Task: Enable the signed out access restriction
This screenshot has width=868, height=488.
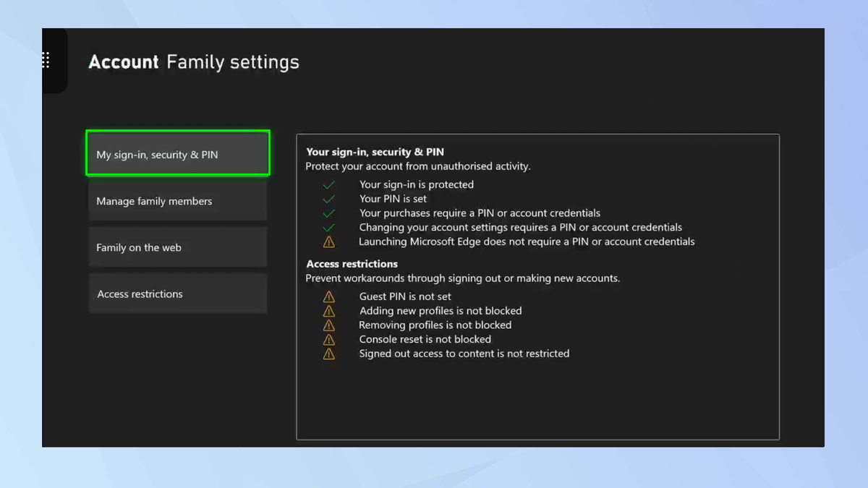Action: [x=464, y=354]
